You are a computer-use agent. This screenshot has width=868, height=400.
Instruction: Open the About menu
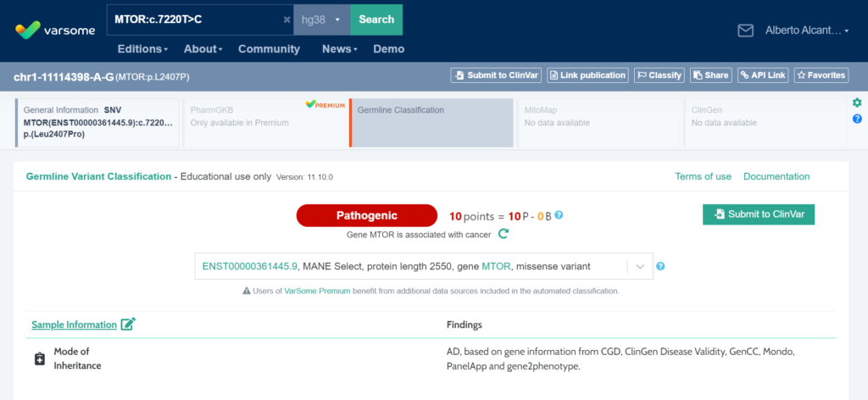pyautogui.click(x=203, y=49)
